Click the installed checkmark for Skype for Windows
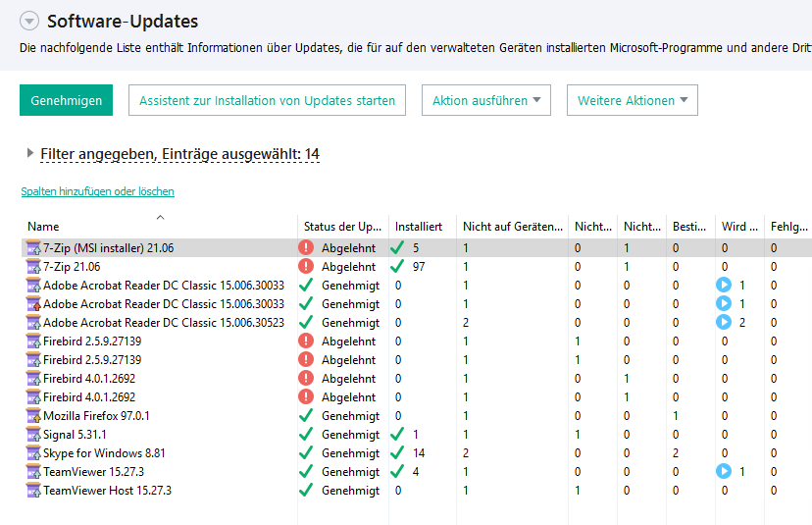This screenshot has width=812, height=525. pyautogui.click(x=397, y=453)
